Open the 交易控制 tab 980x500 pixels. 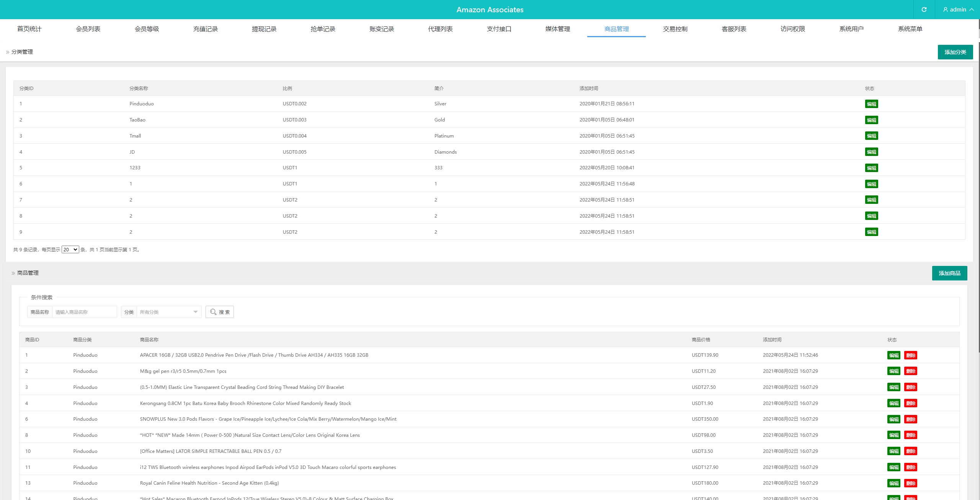coord(675,29)
